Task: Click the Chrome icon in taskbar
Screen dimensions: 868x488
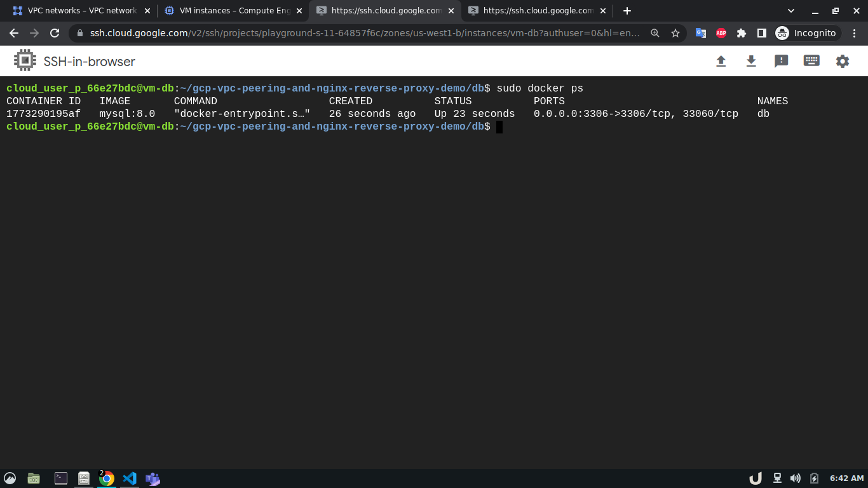Action: tap(107, 478)
